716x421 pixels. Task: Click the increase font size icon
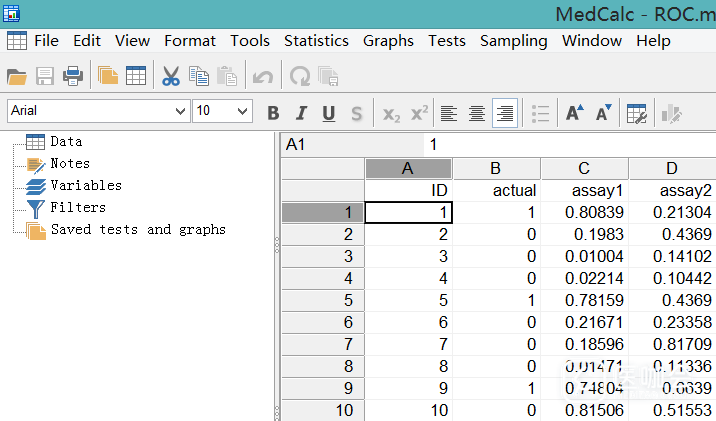[574, 113]
